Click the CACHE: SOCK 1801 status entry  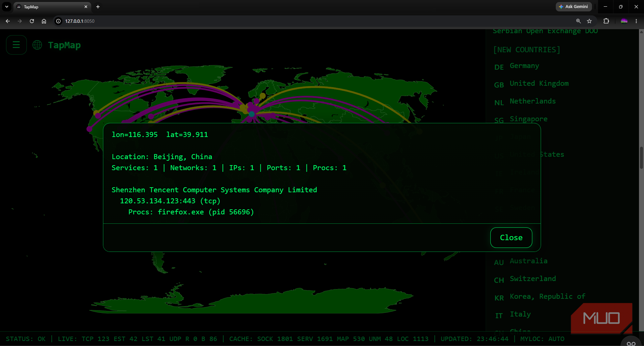[262, 339]
